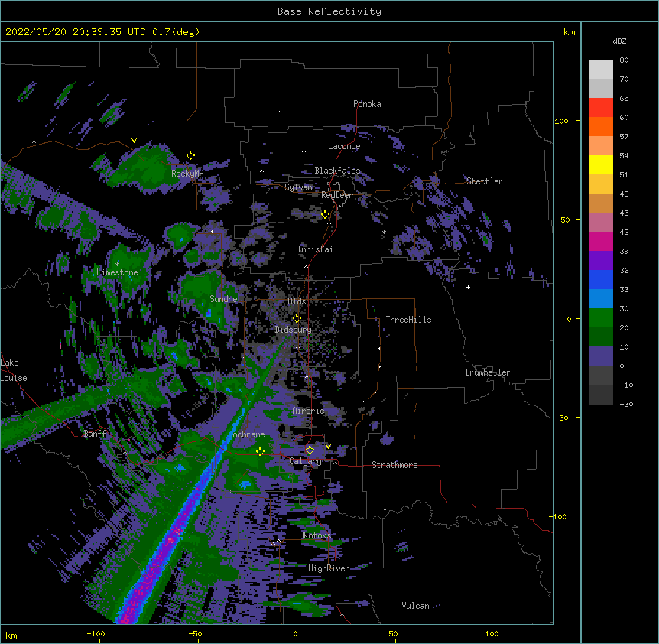Click the yellow V marker northwest of RockyMH

coord(134,141)
